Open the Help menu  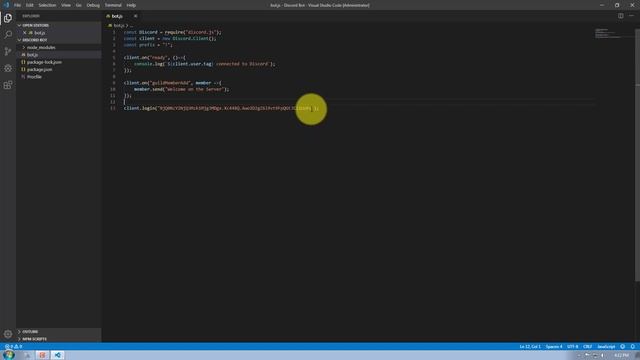(131, 5)
